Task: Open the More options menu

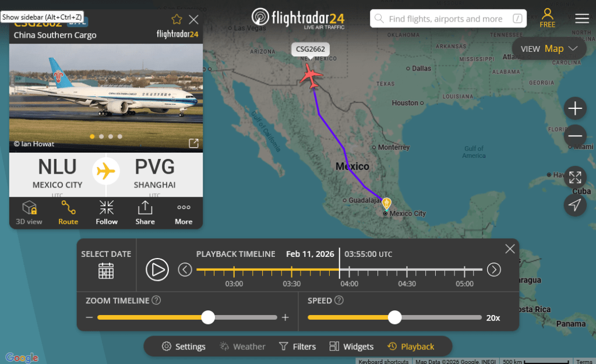Action: 184,213
